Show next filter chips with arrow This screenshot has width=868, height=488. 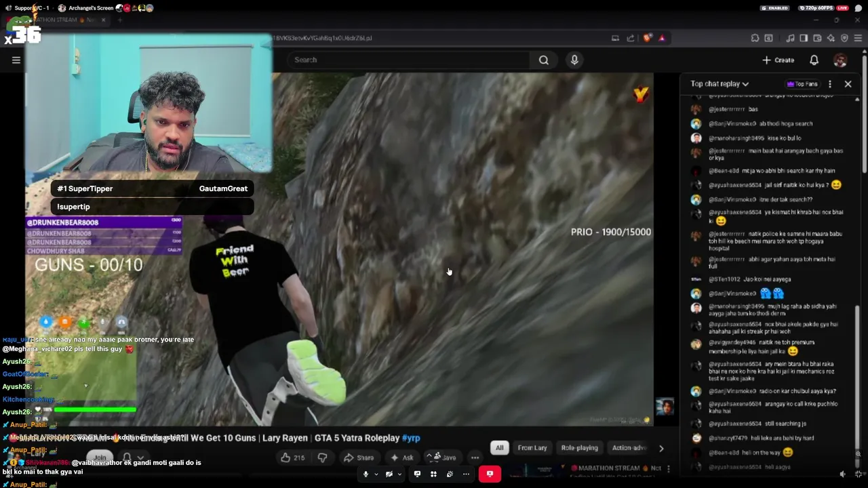pos(661,448)
